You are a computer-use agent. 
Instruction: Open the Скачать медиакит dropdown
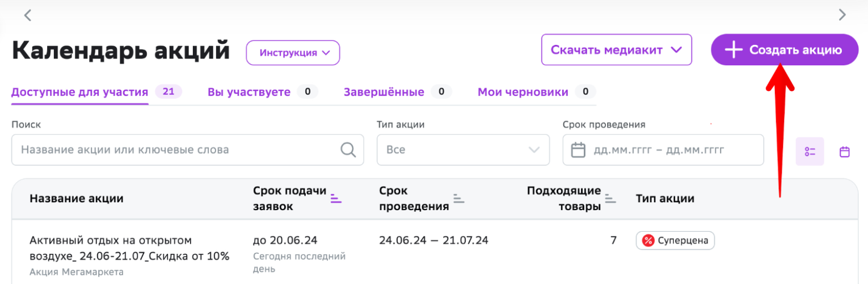click(616, 50)
